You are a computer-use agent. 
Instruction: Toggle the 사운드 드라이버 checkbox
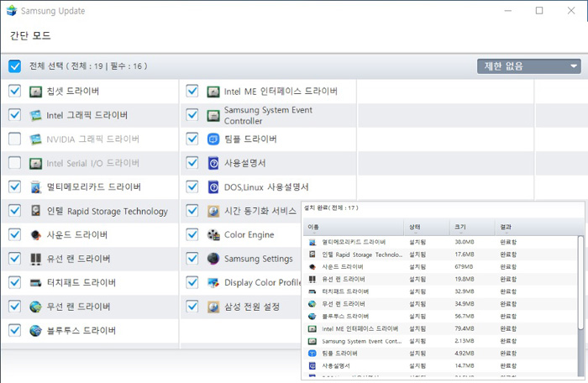click(x=14, y=234)
